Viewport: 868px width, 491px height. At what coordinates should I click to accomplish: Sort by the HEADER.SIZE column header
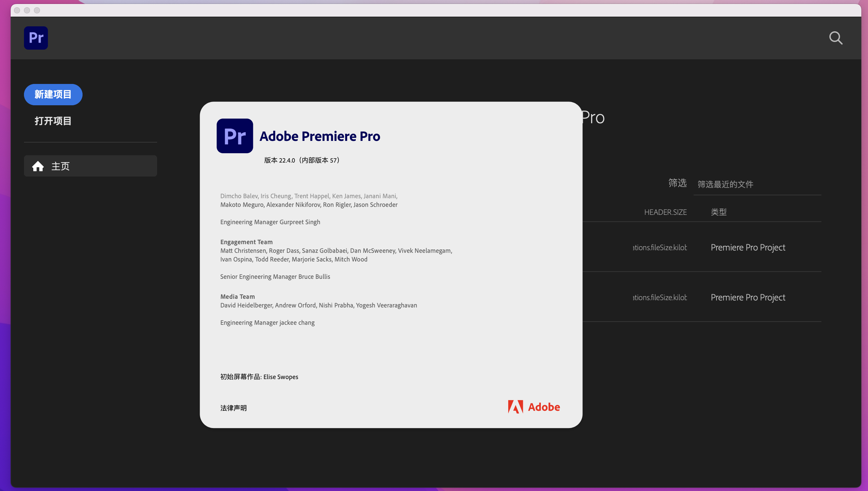[x=665, y=212]
